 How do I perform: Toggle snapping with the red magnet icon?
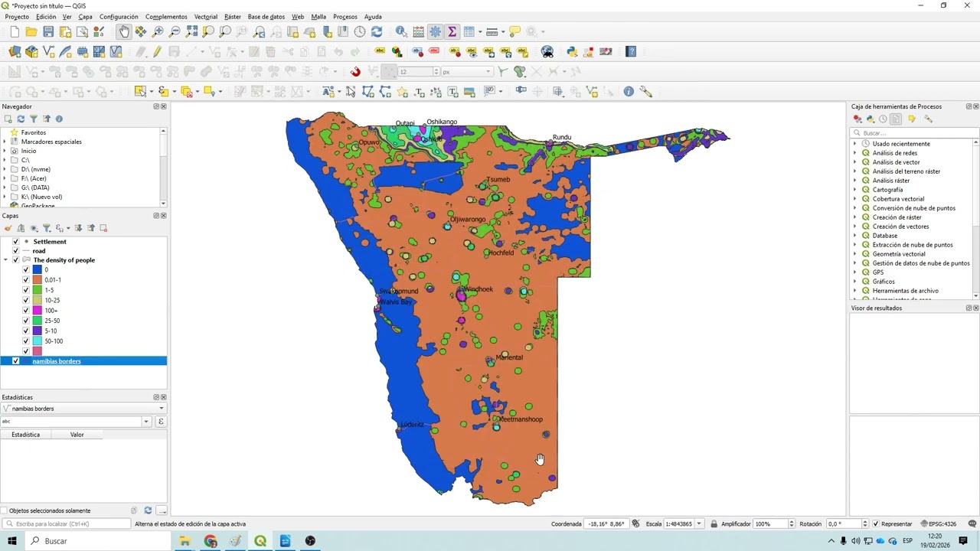[355, 71]
